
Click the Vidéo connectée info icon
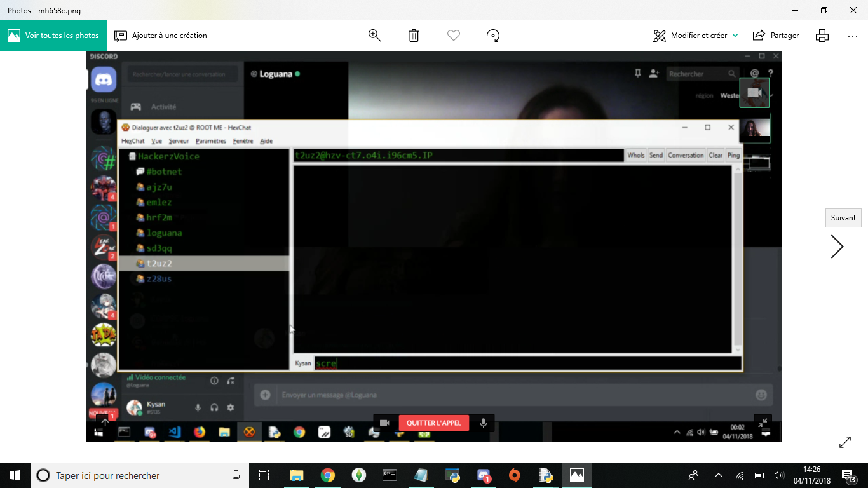tap(214, 381)
